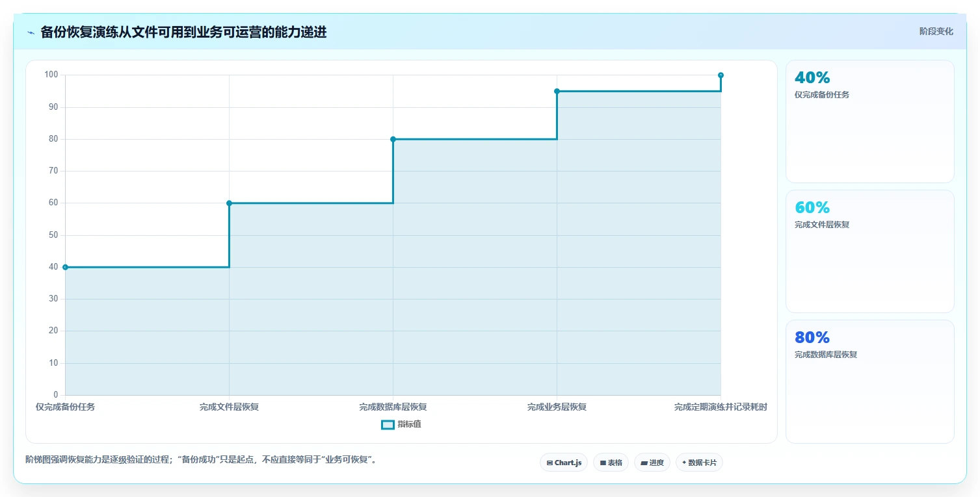The width and height of the screenshot is (980, 497).
Task: Click data point at 完成业务层恢复 (95)
Action: click(557, 91)
